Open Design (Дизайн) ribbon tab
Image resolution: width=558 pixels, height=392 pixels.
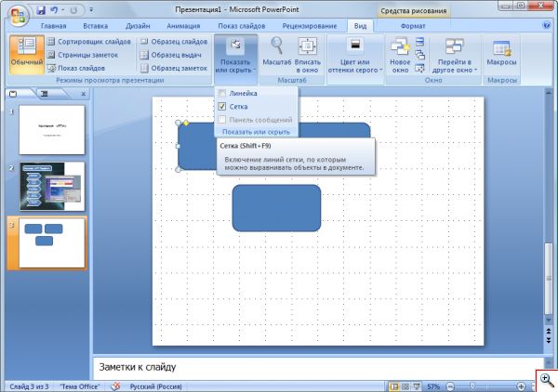click(138, 26)
